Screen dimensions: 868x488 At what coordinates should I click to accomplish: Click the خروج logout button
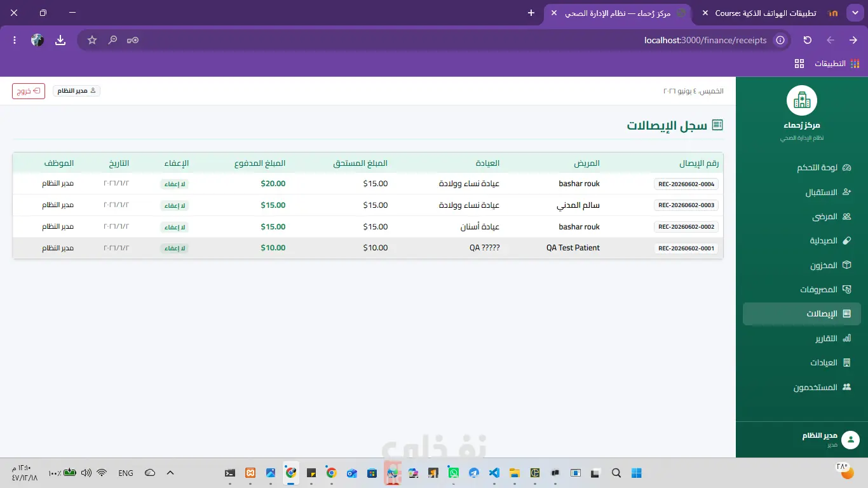[29, 91]
